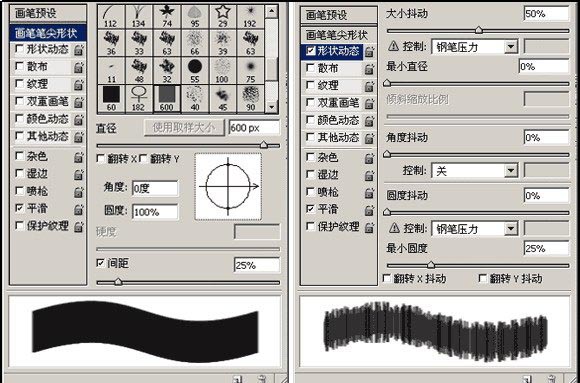The height and width of the screenshot is (383, 580).
Task: Lock 双重画笔 settings in right panel
Action: point(369,104)
